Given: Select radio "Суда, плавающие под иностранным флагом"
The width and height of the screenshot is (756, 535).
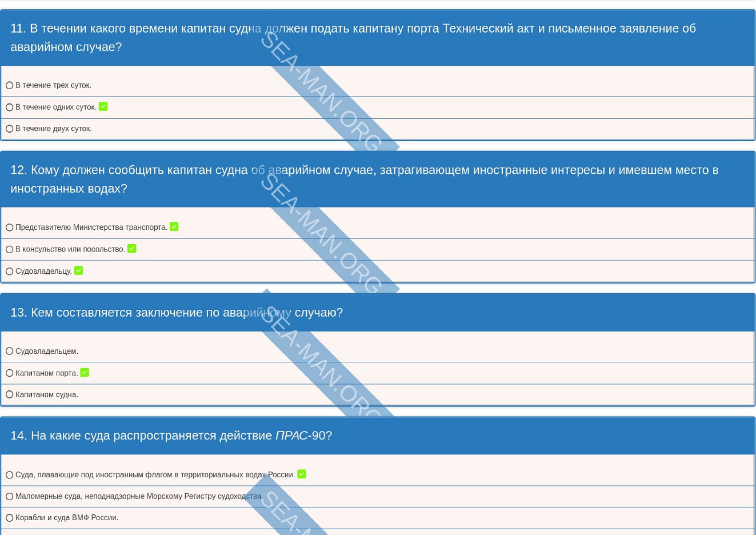Looking at the screenshot, I should pos(9,475).
